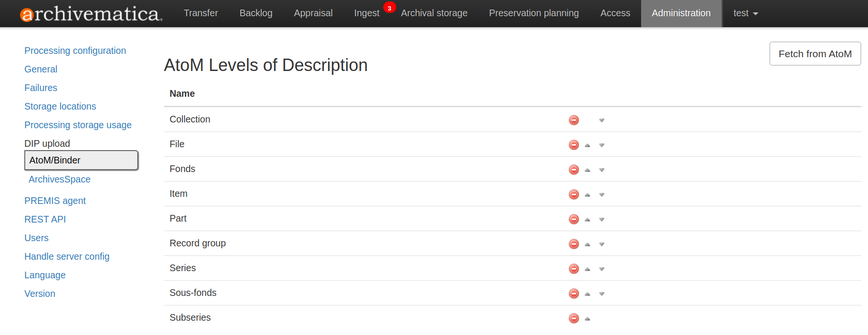
Task: Open the Processing configuration link
Action: pos(75,51)
